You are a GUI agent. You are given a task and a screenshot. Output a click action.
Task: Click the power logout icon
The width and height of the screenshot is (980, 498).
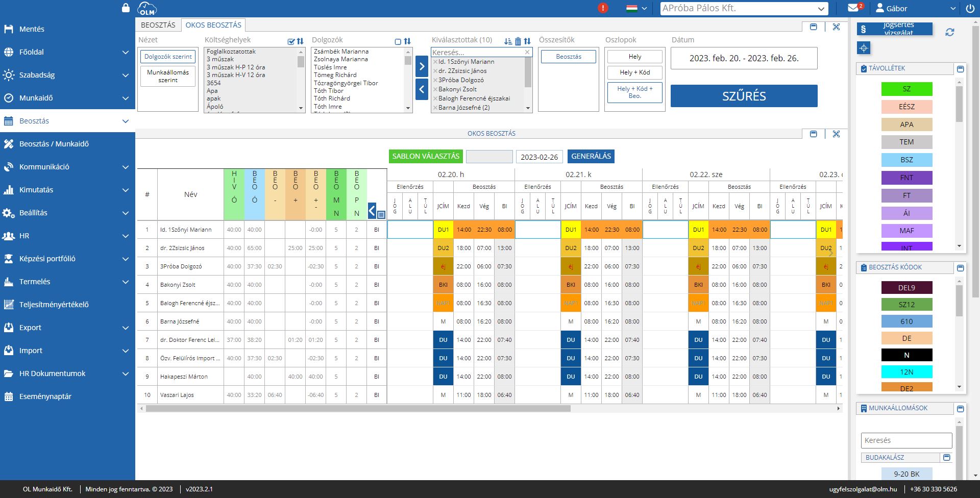click(970, 8)
